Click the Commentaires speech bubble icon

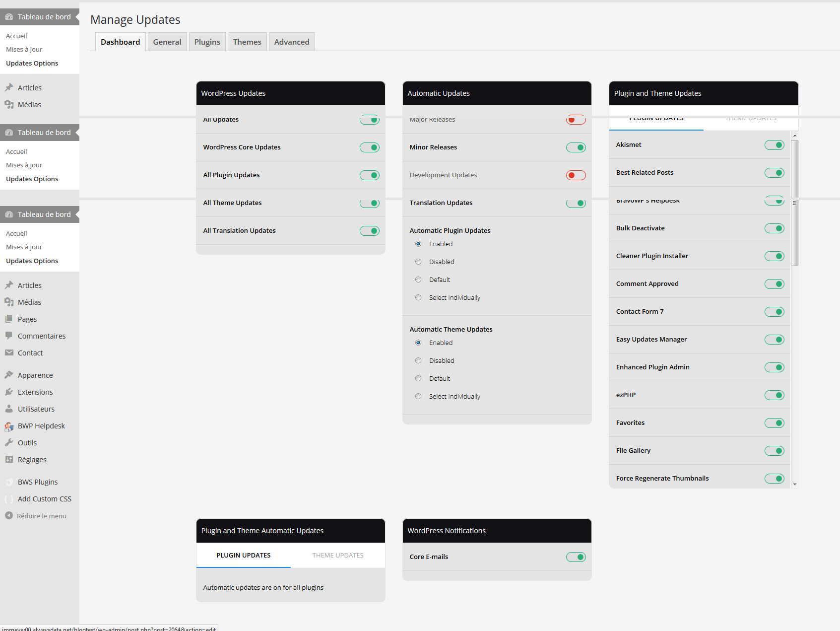(9, 336)
